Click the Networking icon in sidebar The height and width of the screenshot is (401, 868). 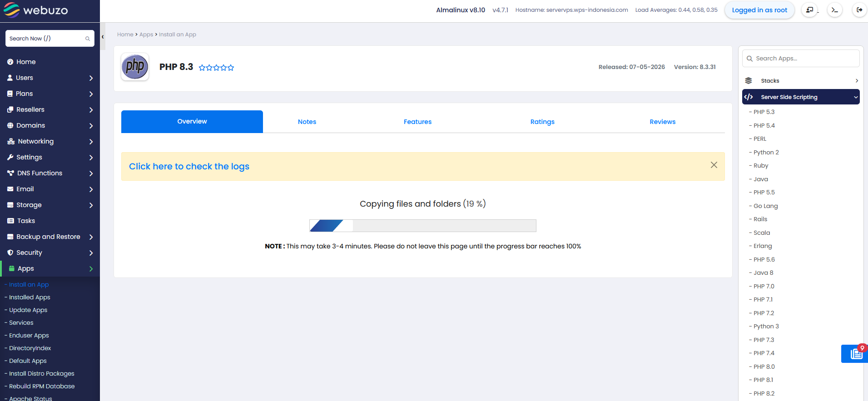(x=11, y=141)
